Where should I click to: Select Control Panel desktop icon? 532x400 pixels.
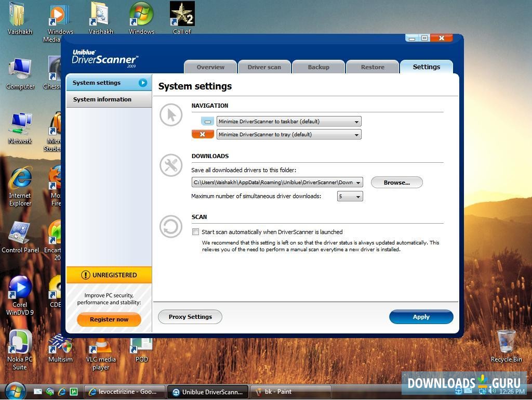20,237
